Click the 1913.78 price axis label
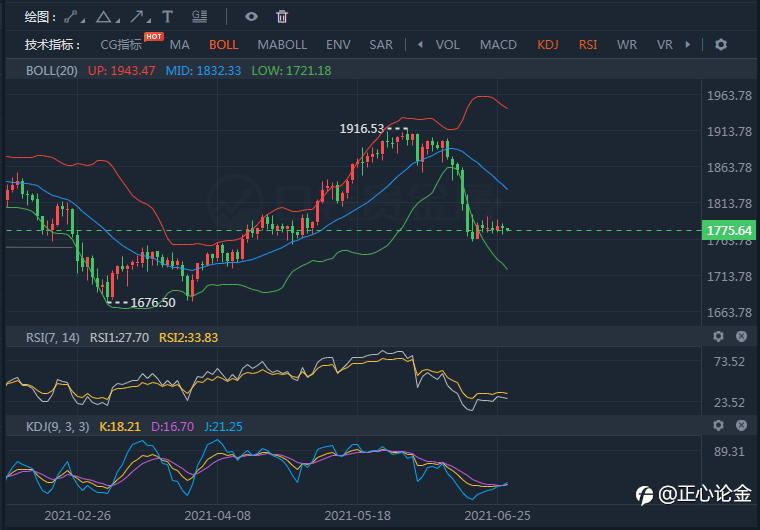760x530 pixels. (x=729, y=131)
